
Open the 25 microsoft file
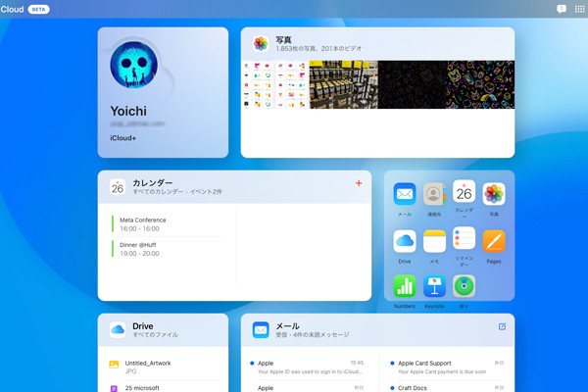[163, 388]
